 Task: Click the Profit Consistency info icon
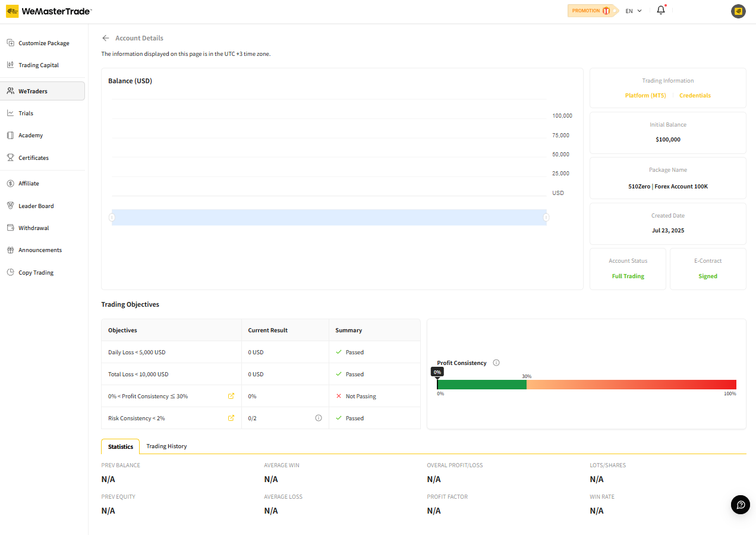pyautogui.click(x=496, y=363)
